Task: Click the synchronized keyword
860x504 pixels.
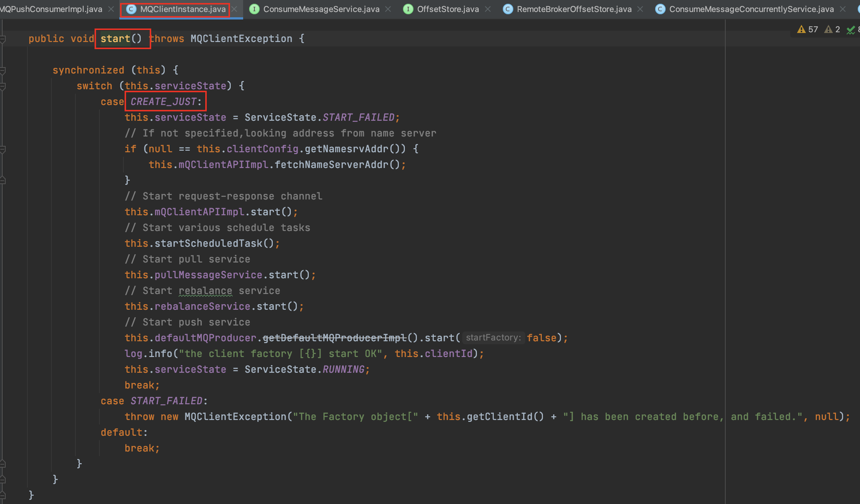Action: click(88, 70)
